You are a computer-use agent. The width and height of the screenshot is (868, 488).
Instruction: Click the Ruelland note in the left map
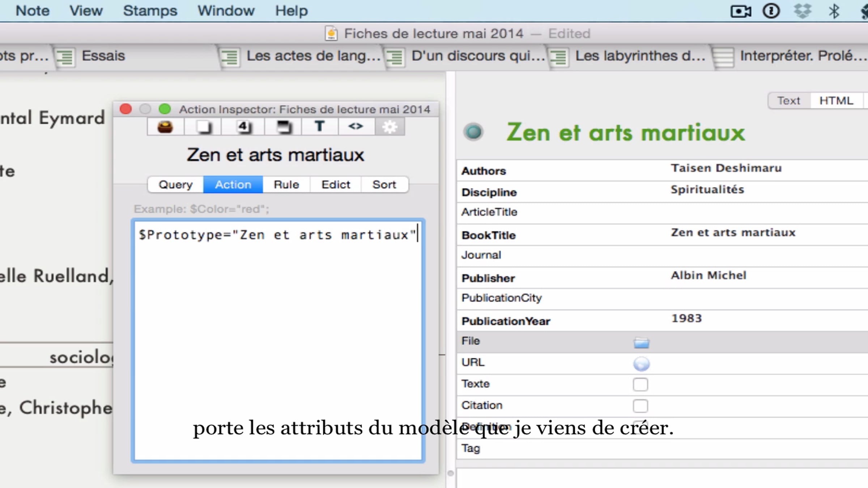click(x=56, y=276)
